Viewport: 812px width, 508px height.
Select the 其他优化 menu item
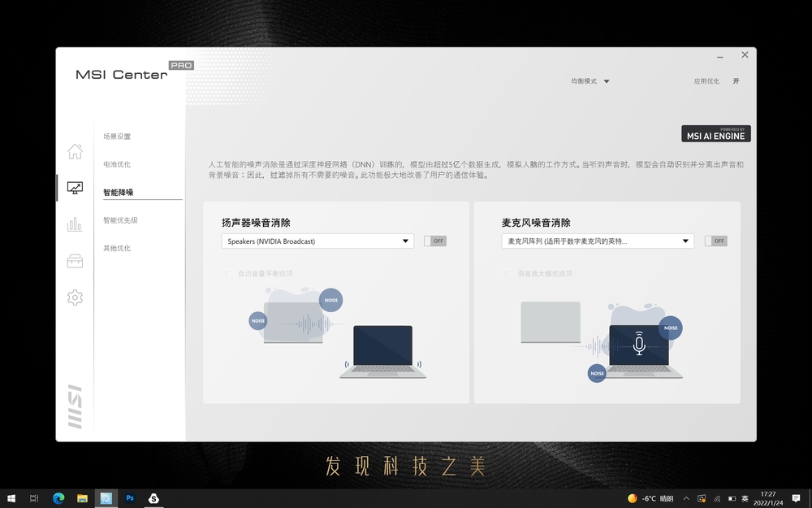[x=117, y=248]
